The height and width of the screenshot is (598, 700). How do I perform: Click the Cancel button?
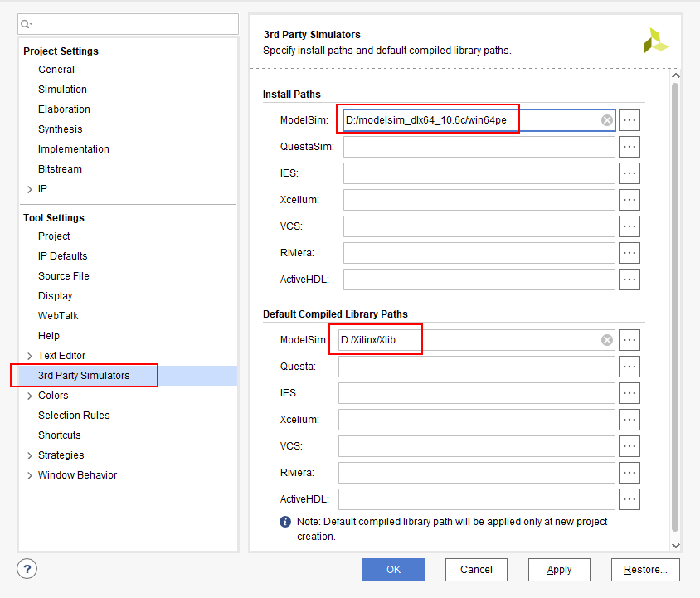pos(476,570)
